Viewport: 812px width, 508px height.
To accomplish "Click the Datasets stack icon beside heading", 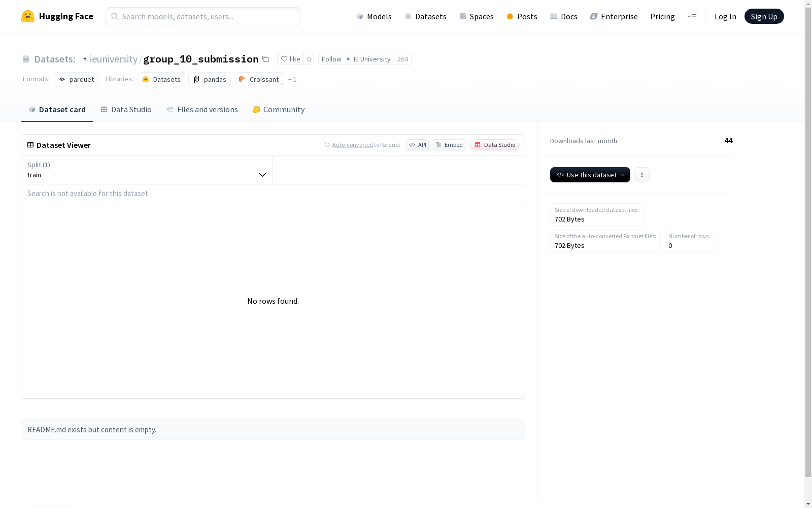I will pos(26,59).
